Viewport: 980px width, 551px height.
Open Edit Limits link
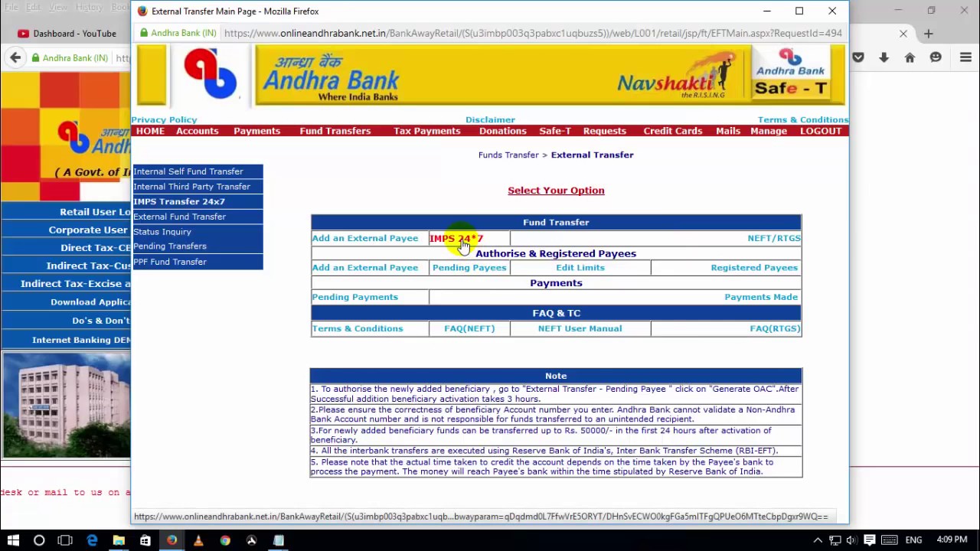click(x=580, y=267)
